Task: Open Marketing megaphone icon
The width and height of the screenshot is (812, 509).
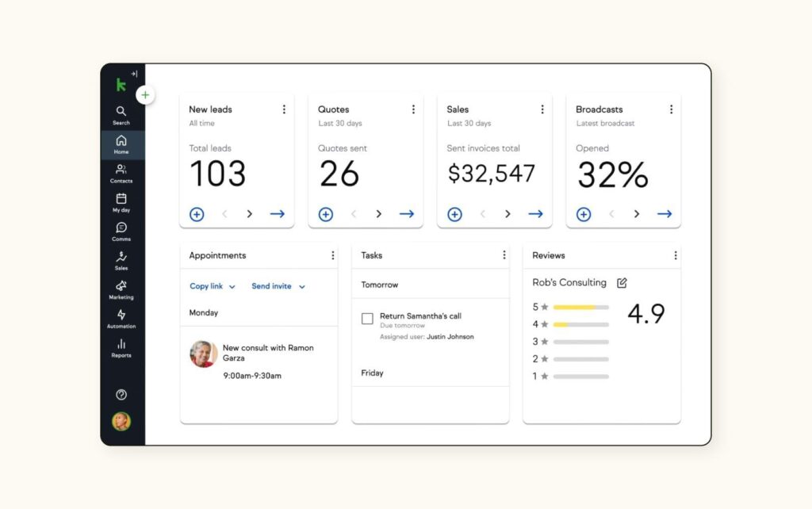Action: (x=121, y=289)
